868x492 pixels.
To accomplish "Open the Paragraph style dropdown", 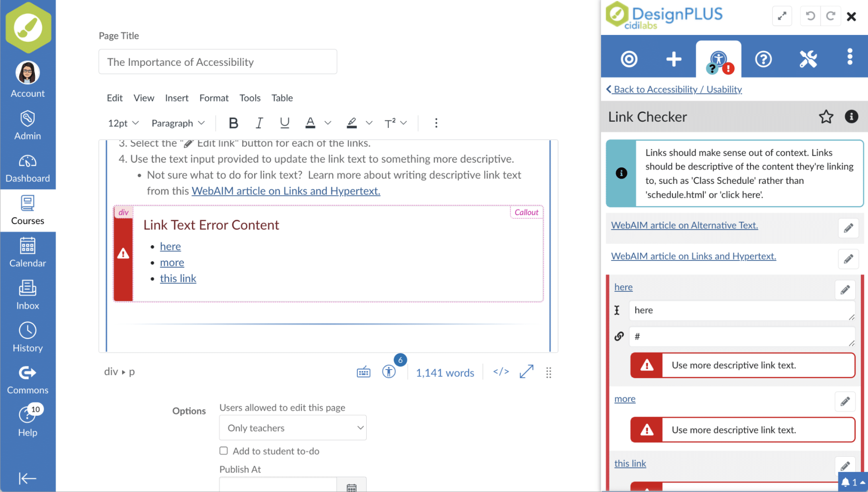I will click(178, 123).
